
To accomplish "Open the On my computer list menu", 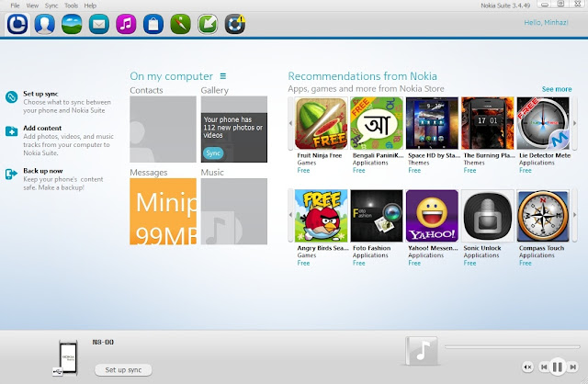I will click(x=222, y=76).
